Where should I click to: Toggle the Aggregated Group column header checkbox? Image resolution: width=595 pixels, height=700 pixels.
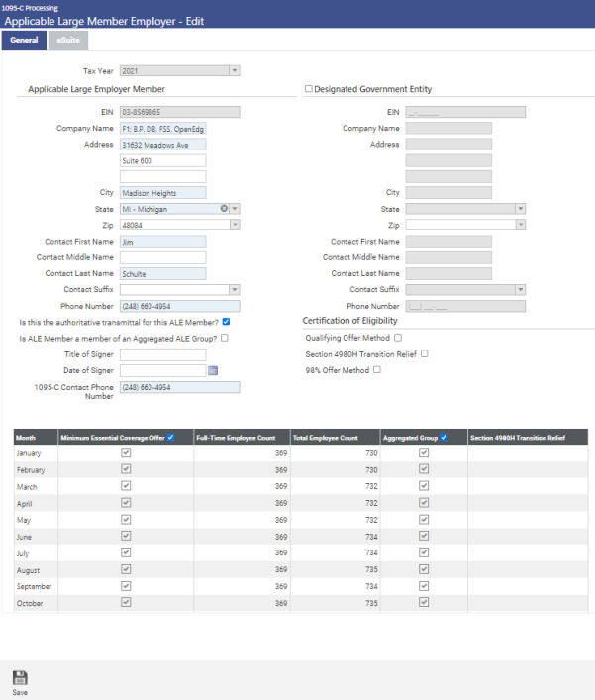[x=444, y=438]
